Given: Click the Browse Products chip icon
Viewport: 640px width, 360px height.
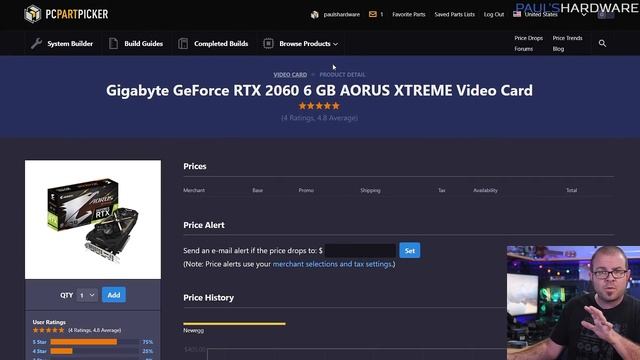Looking at the screenshot, I should coord(268,43).
